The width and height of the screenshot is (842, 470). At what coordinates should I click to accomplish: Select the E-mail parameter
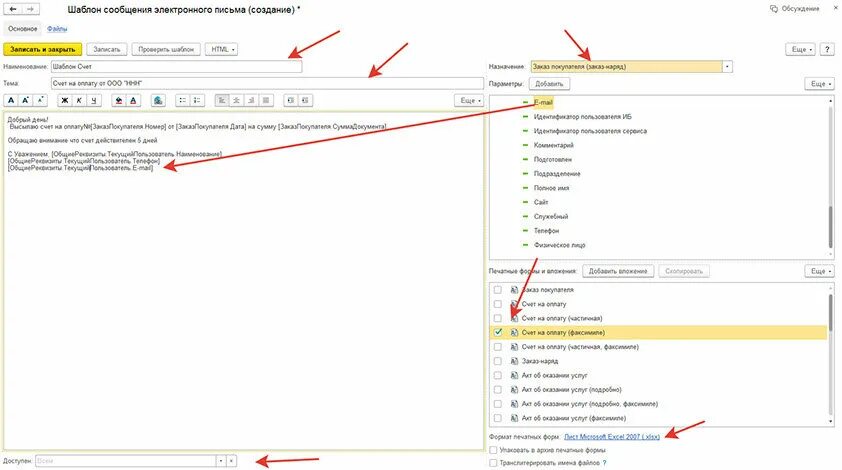pyautogui.click(x=543, y=102)
